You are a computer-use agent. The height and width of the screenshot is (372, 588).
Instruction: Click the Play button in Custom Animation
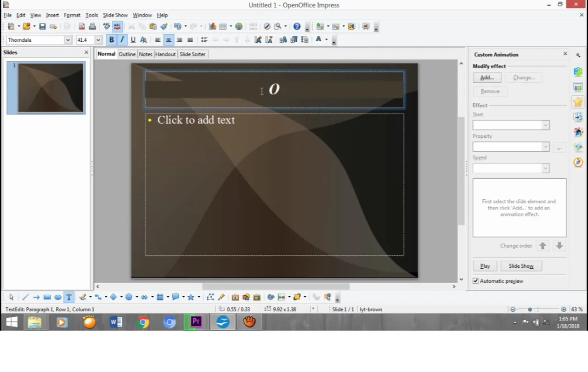point(485,265)
